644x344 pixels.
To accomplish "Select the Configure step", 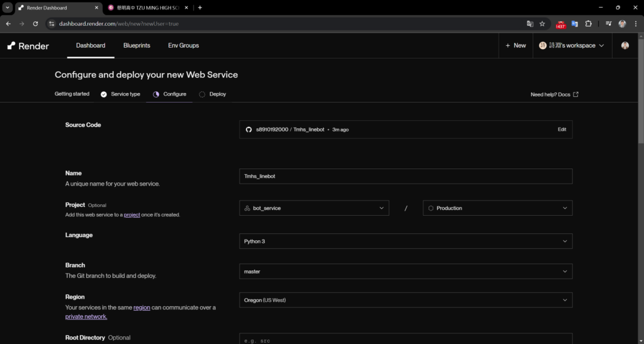I will [x=170, y=94].
